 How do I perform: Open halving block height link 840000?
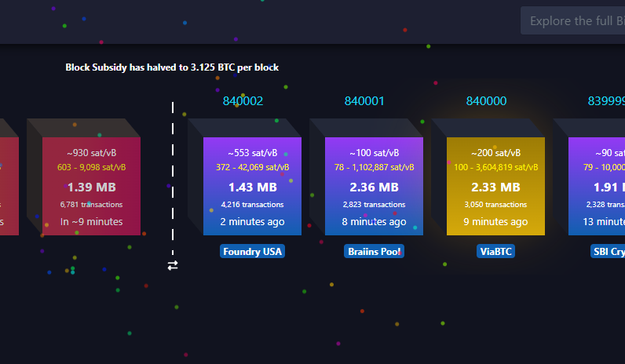[486, 101]
